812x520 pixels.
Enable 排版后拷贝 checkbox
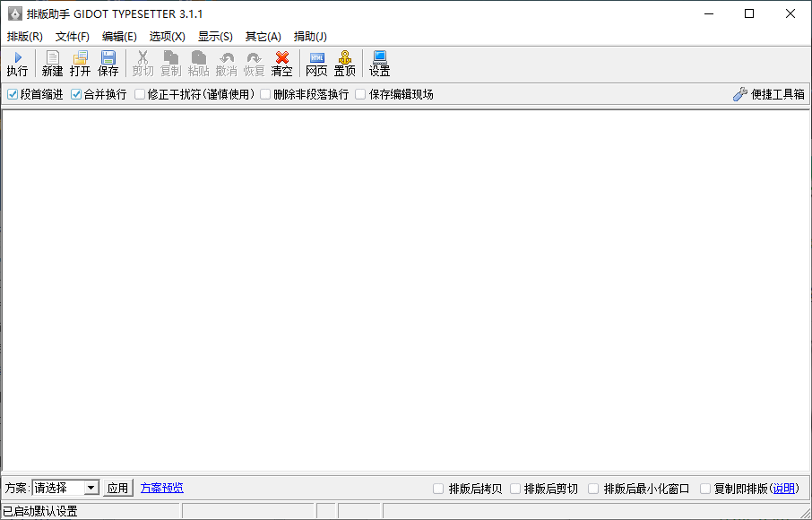pos(438,489)
